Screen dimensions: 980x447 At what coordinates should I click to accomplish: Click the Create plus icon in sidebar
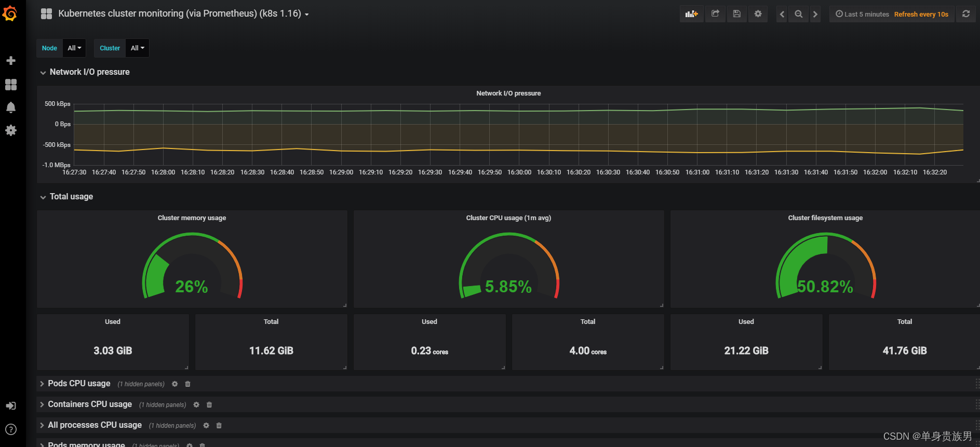(11, 61)
